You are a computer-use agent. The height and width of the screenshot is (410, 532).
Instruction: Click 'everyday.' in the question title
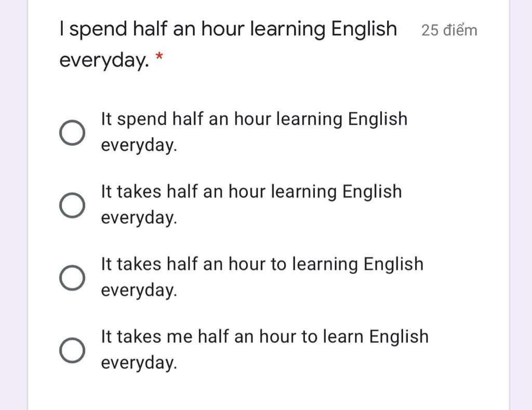pyautogui.click(x=104, y=60)
